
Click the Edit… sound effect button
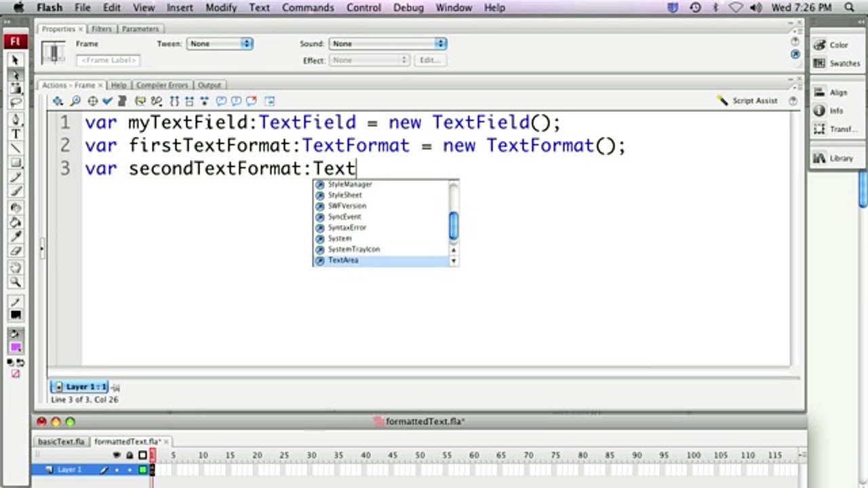tap(430, 60)
